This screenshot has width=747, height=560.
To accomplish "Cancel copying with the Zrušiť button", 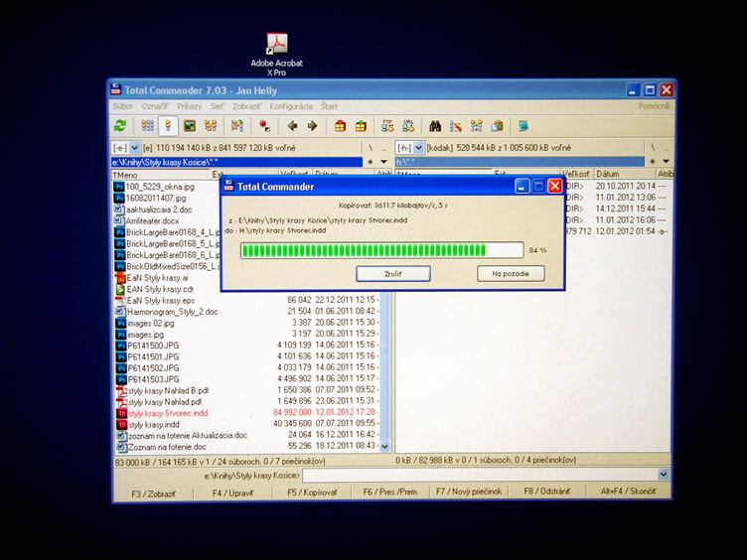I will point(393,274).
